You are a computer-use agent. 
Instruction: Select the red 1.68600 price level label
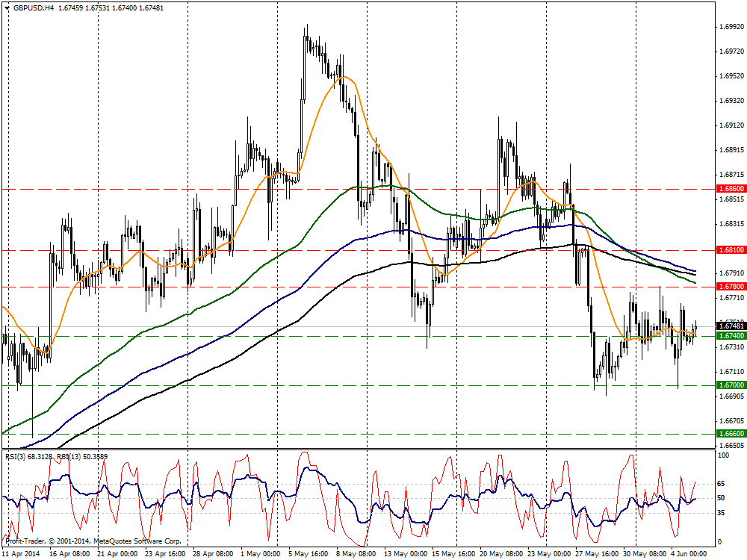(730, 189)
